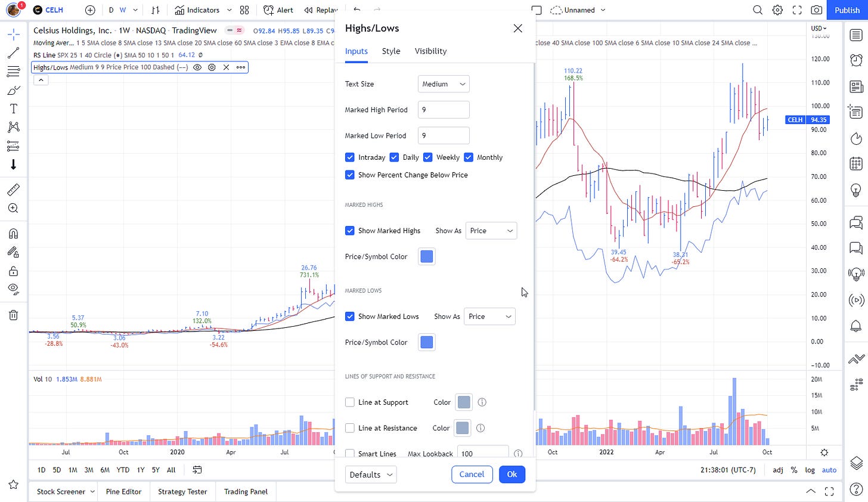
Task: Switch to the Style tab
Action: coord(391,51)
